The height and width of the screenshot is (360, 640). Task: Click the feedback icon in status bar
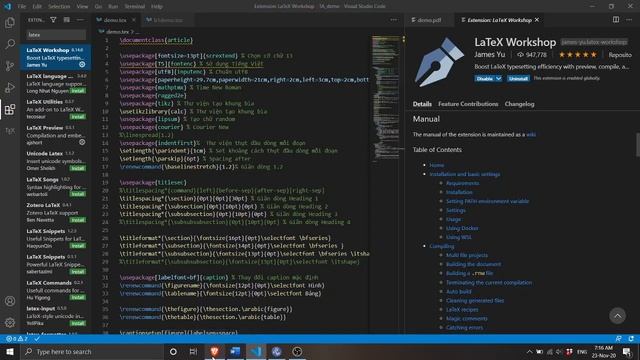619,339
